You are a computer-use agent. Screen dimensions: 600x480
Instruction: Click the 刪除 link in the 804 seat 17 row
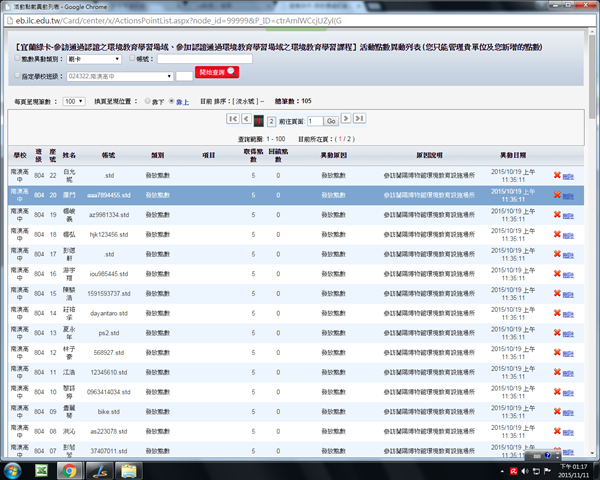[x=568, y=255]
